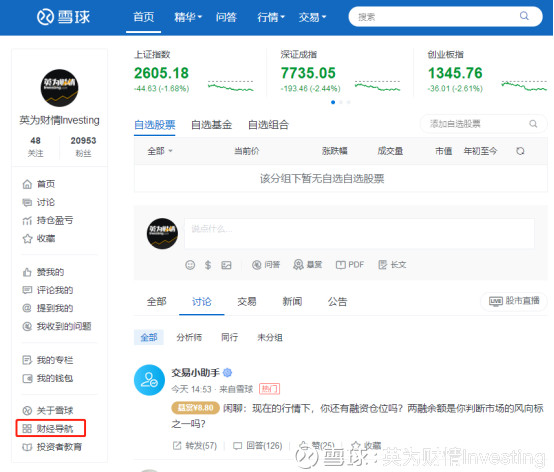Viewport: 554px width, 472px height.
Task: Attach a PDF in the composer
Action: (349, 265)
